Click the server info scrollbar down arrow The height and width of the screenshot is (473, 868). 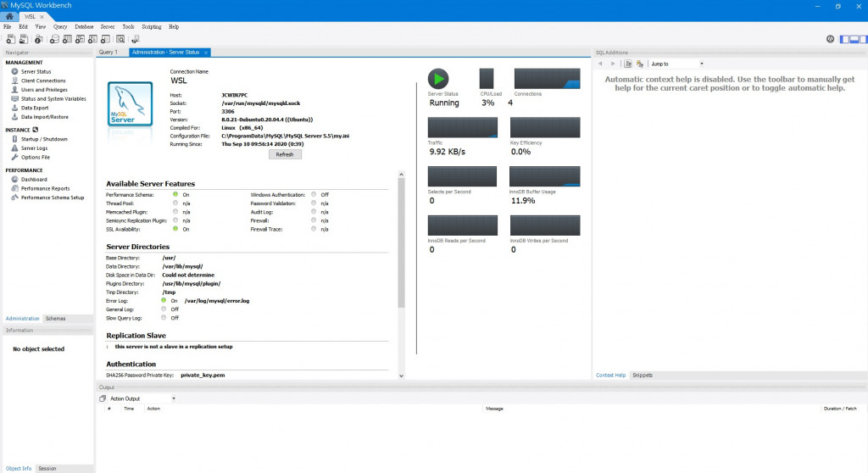coord(401,376)
